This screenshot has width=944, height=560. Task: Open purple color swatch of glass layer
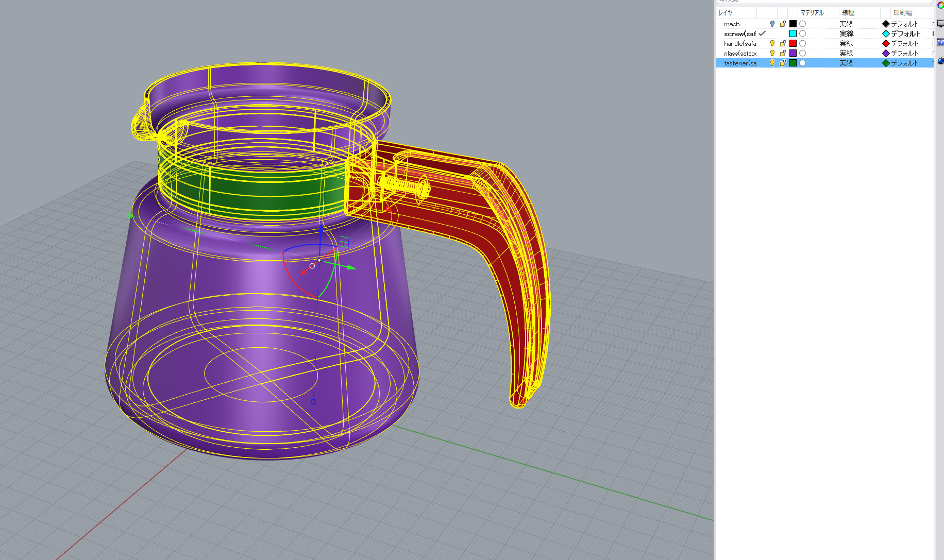(x=793, y=53)
